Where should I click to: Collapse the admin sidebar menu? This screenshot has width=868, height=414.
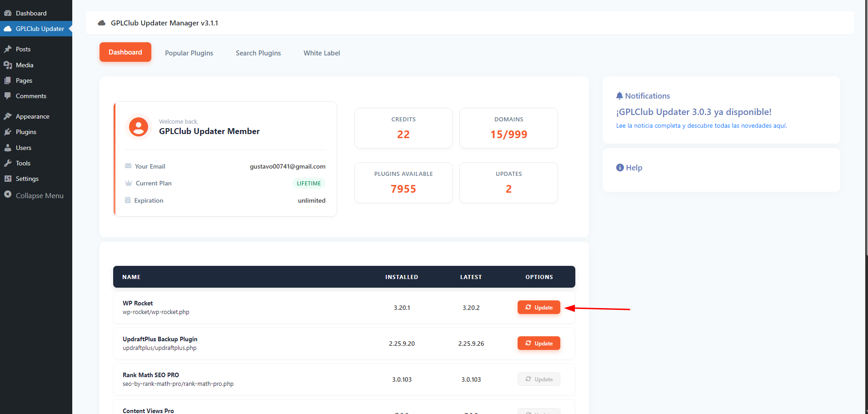36,195
